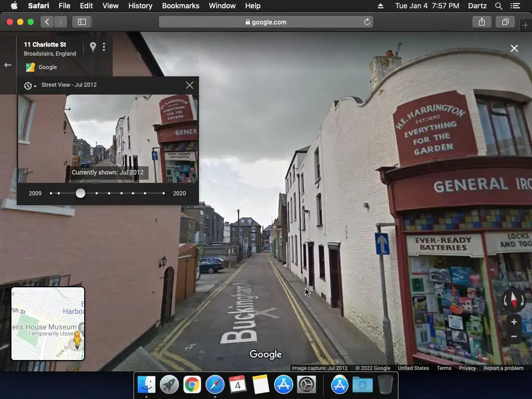
Task: Open a new Safari tab
Action: [x=525, y=25]
